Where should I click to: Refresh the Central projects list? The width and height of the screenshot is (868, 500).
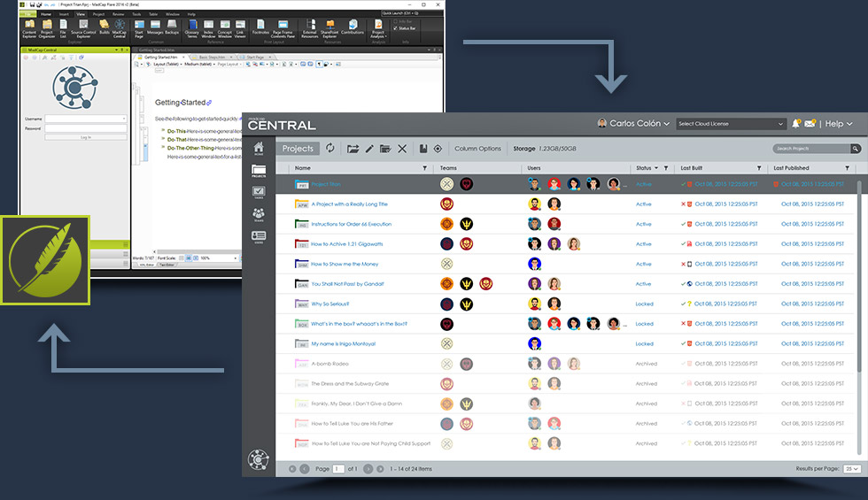(329, 149)
